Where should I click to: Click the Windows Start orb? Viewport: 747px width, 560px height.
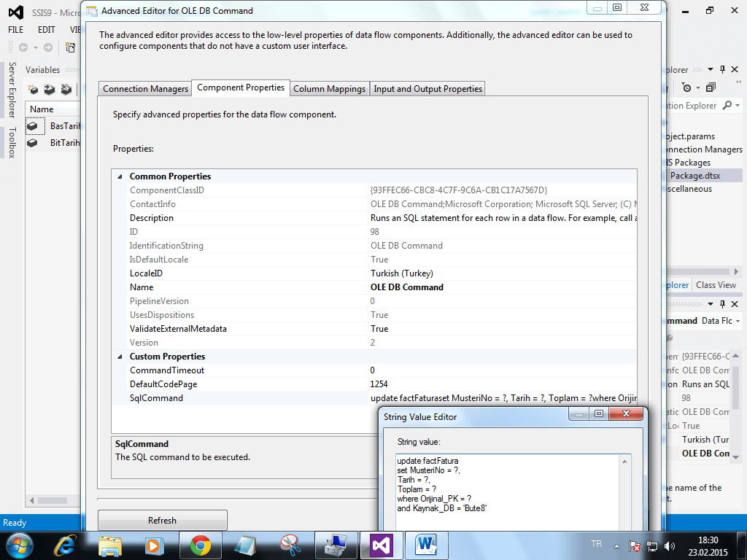click(19, 545)
